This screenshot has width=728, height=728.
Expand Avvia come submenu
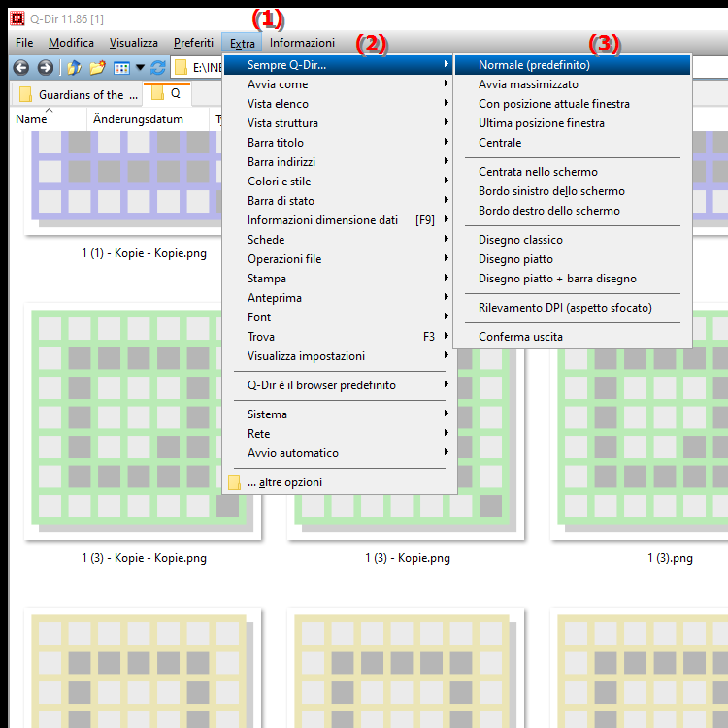click(x=340, y=84)
